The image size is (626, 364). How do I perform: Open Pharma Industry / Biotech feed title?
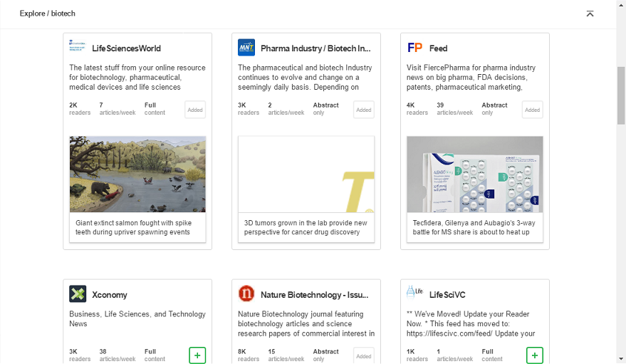[315, 48]
